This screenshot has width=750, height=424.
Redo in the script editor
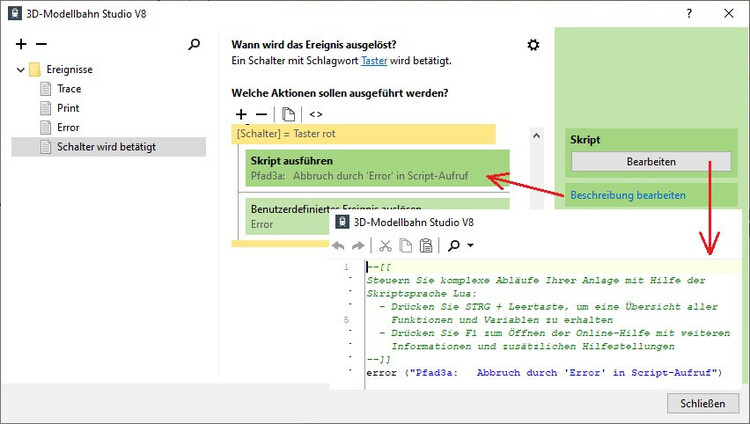tap(358, 246)
